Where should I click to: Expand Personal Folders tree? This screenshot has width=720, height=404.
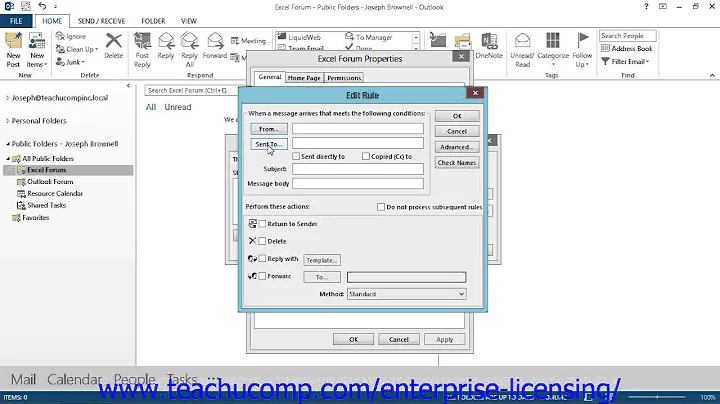pos(7,121)
